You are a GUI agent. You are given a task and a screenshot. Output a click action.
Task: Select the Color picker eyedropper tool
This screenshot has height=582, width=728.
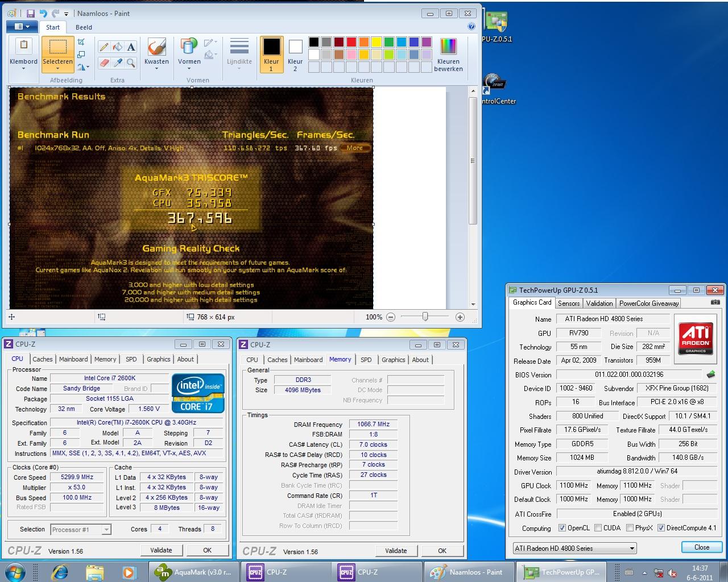coord(117,63)
